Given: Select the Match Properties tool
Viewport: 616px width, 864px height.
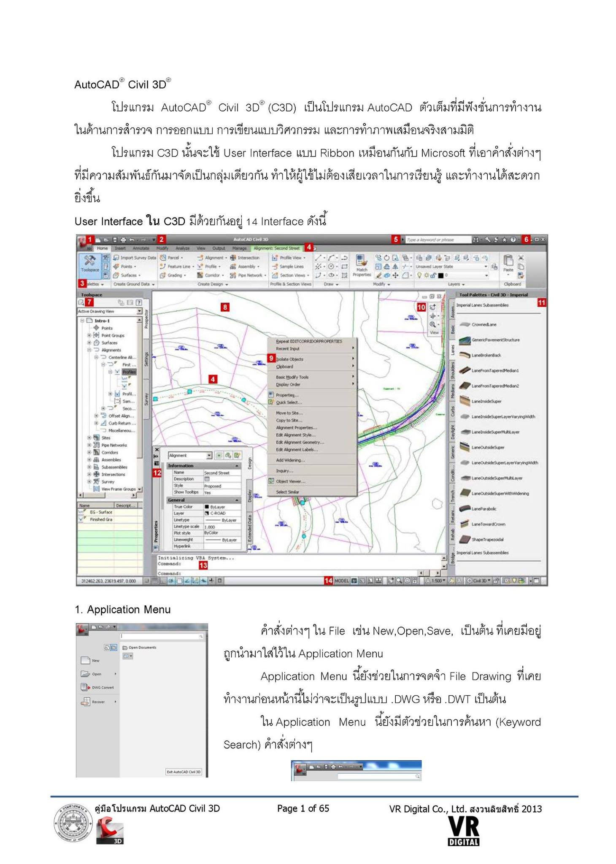Looking at the screenshot, I should tap(362, 265).
